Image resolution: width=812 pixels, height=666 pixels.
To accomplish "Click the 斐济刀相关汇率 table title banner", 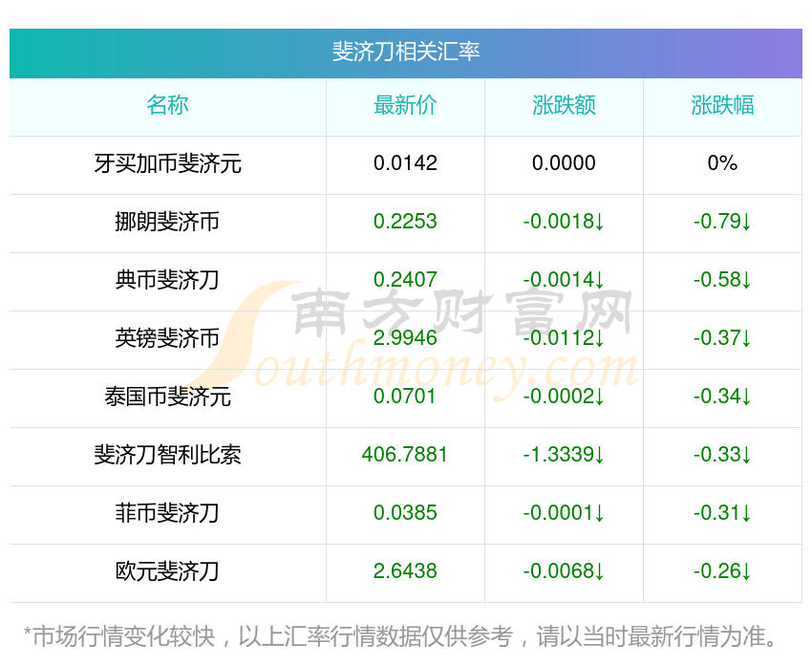I will 405,53.
